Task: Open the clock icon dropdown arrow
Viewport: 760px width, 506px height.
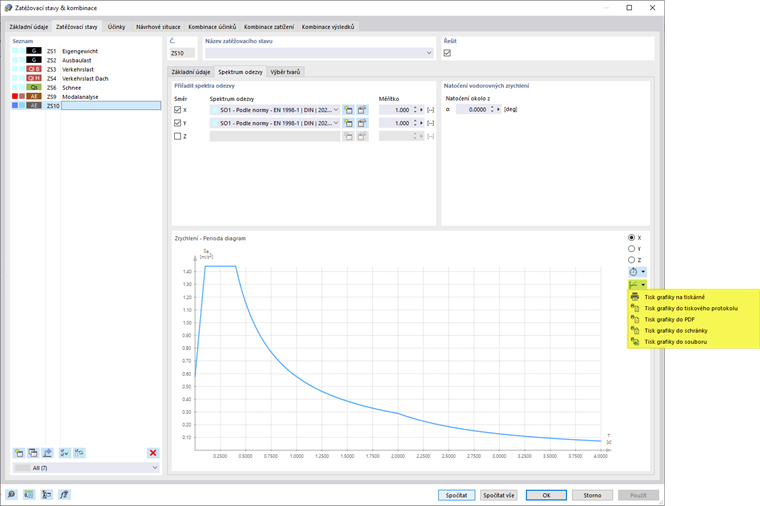Action: pos(643,272)
